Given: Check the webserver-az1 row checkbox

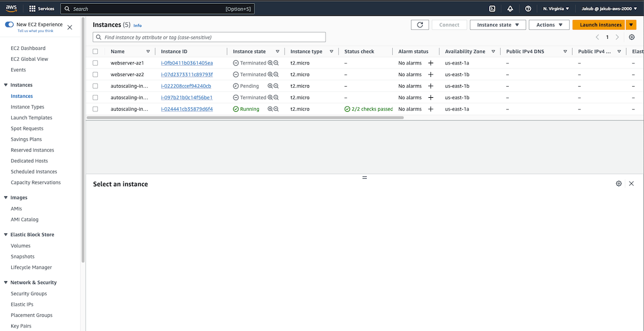Looking at the screenshot, I should (95, 63).
